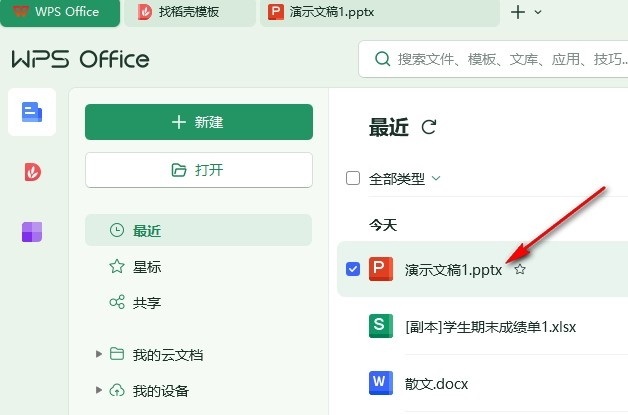Open the dropdown arrow beside new tab plus
This screenshot has height=415, width=628.
pos(538,12)
